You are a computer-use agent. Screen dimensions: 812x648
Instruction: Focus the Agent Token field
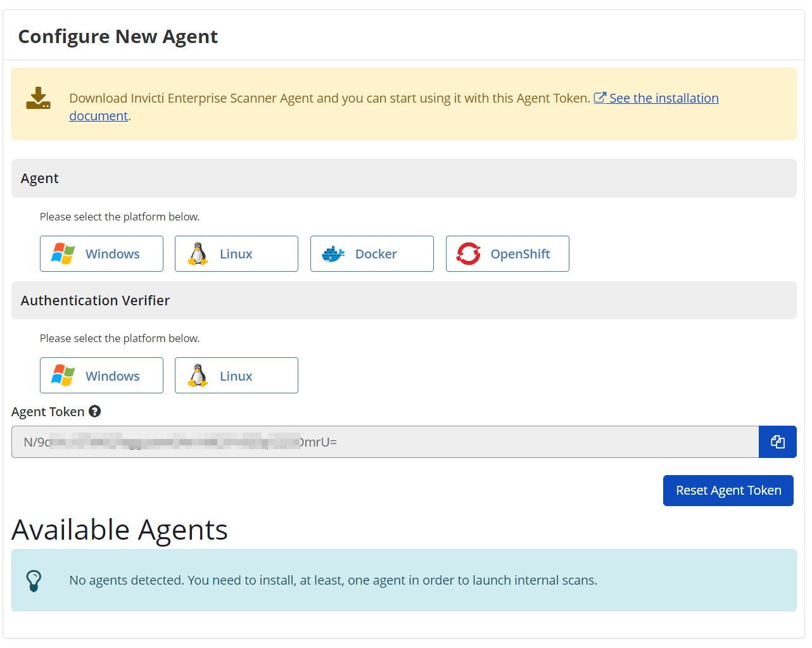tap(385, 442)
